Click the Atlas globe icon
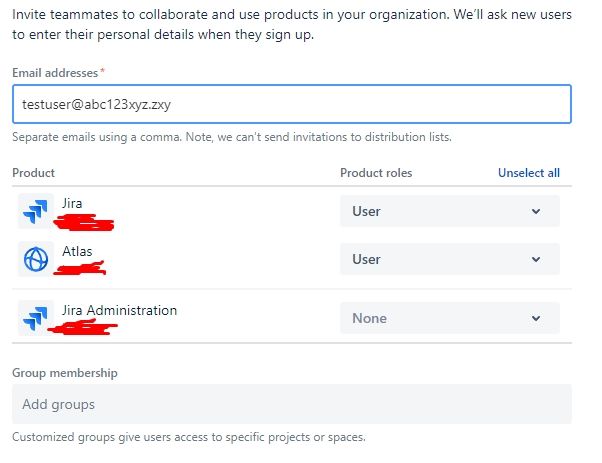This screenshot has height=463, width=602. point(35,259)
